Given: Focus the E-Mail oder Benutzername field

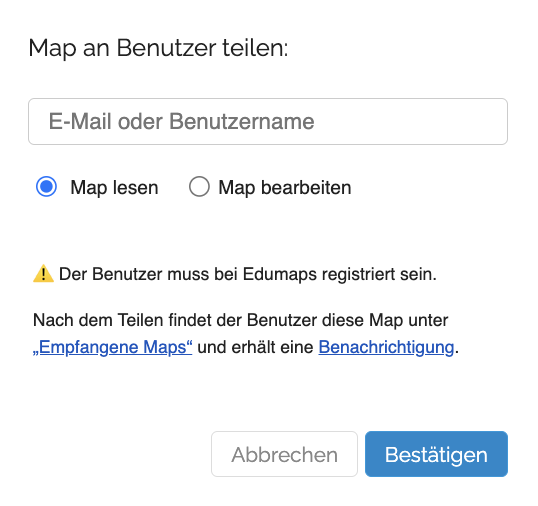Looking at the screenshot, I should (268, 121).
